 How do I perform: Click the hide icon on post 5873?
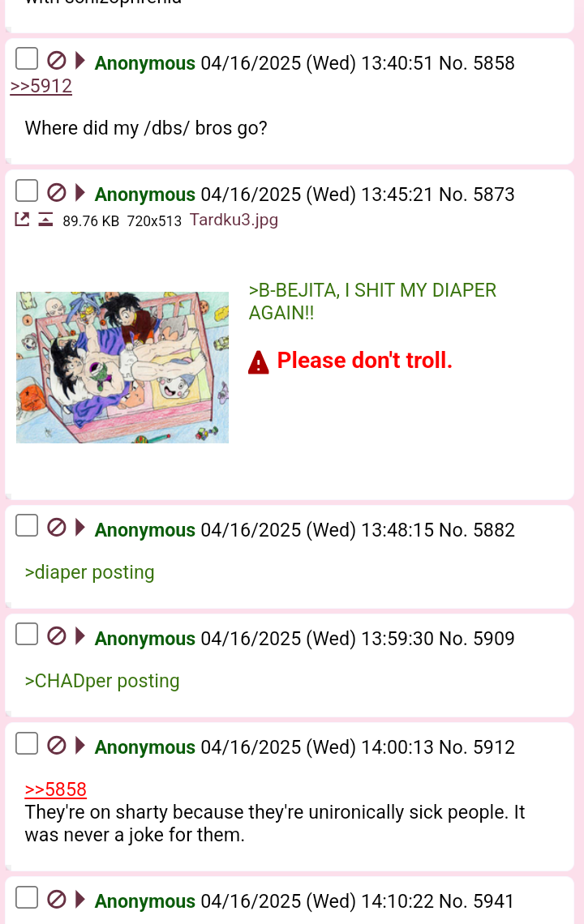57,192
